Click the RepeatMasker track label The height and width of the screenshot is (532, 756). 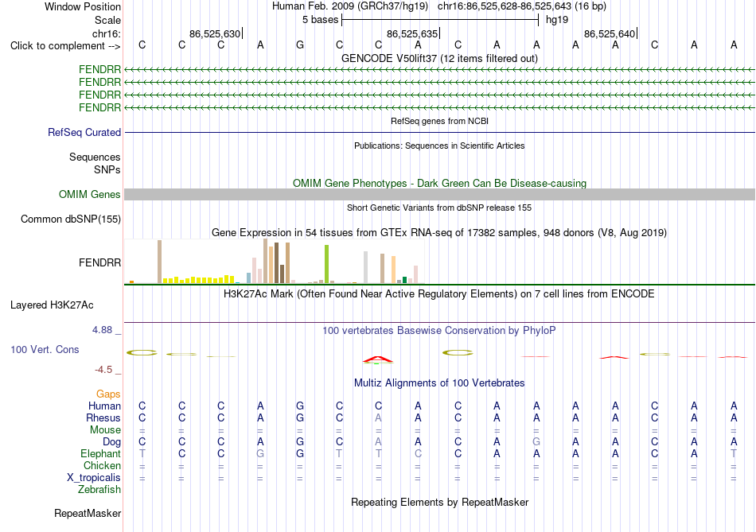[x=88, y=513]
